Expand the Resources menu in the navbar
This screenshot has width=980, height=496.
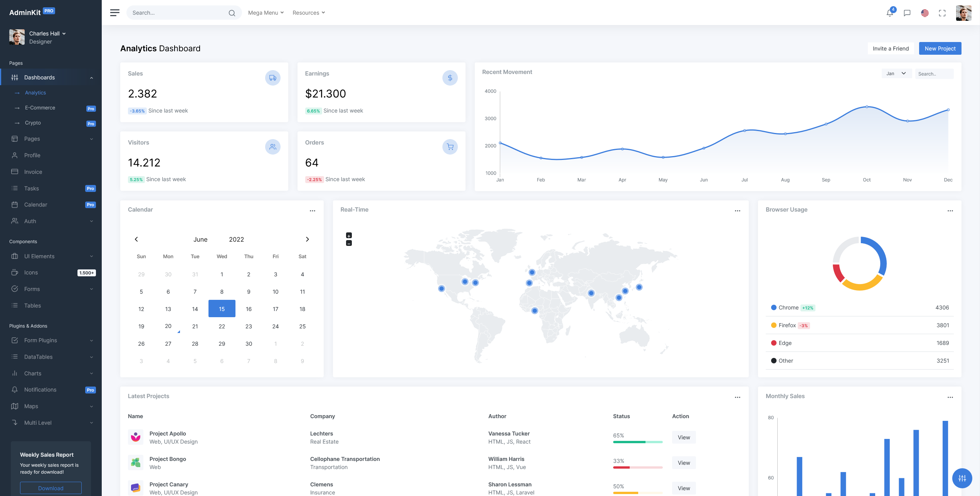[x=308, y=12]
